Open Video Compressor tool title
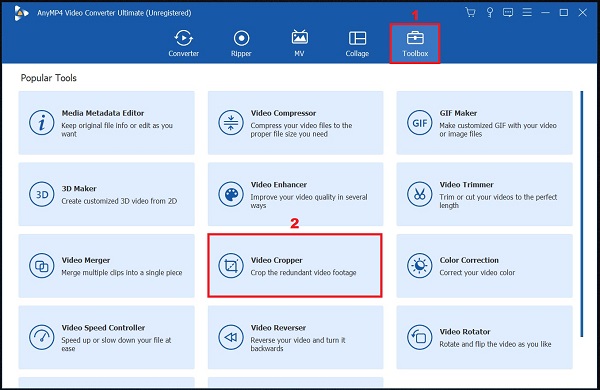 click(x=283, y=113)
